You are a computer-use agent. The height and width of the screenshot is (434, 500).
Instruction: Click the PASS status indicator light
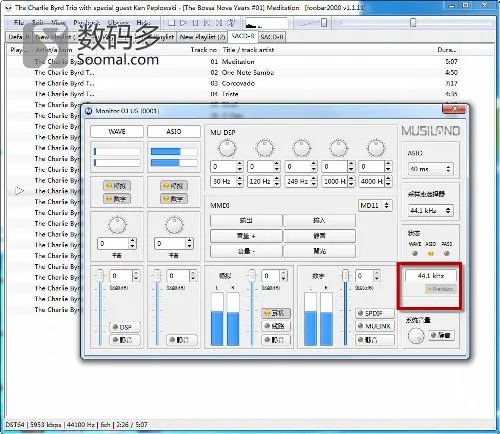tap(447, 254)
